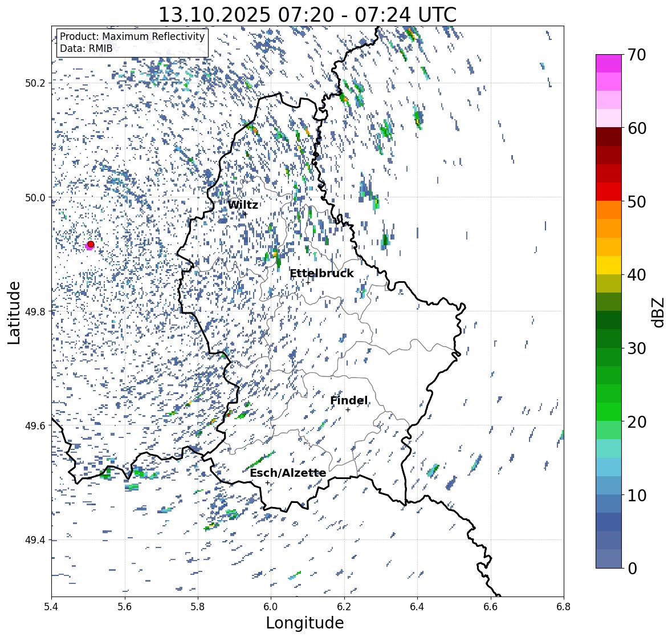Viewport: 672px width, 637px height.
Task: Click the Esch/Alzette city label
Action: [x=288, y=473]
